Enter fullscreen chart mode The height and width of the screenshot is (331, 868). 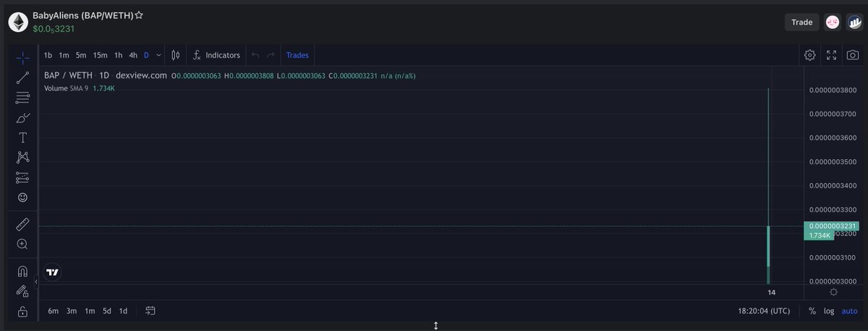tap(832, 55)
